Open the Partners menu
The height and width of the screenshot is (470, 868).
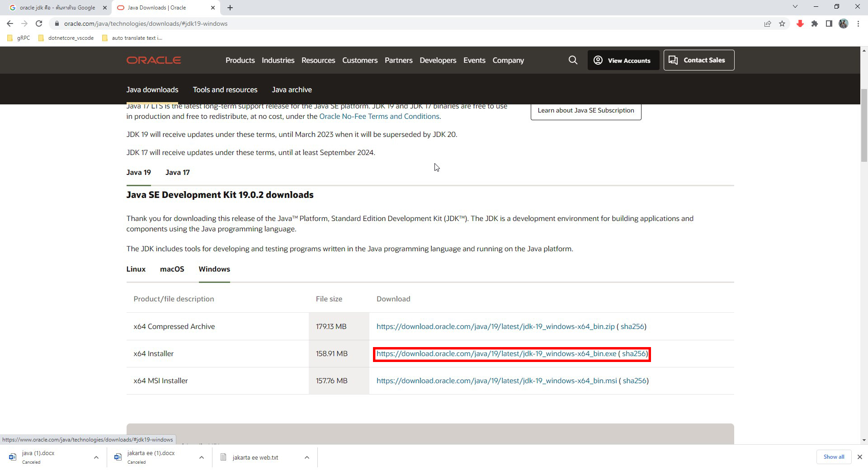[399, 60]
